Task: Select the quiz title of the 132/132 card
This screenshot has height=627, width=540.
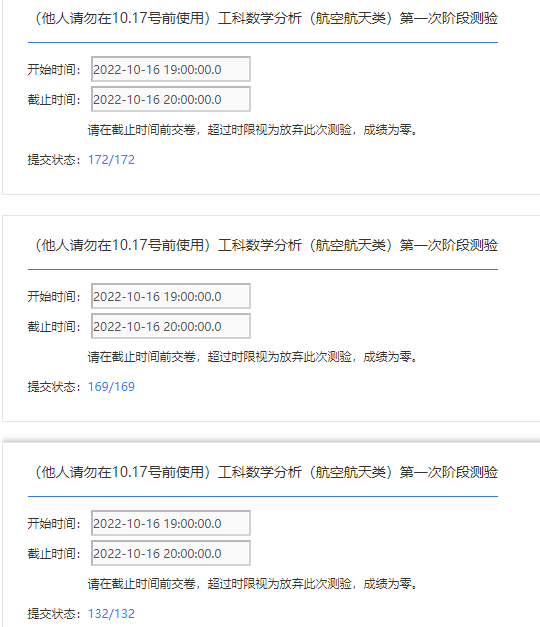Action: (265, 472)
